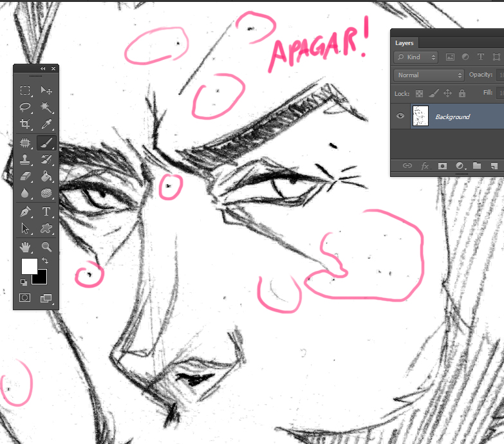Add a layer mask to Background
Screen dimensions: 504x444
[x=442, y=165]
